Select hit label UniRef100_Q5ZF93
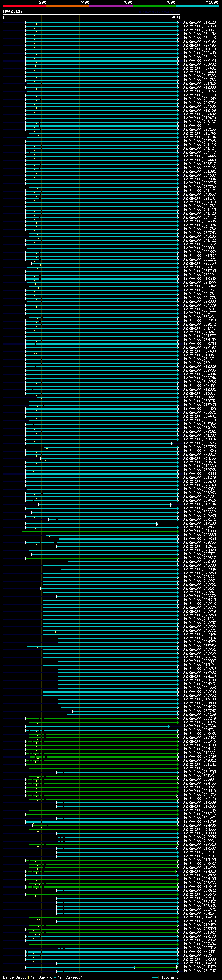Viewport: 222px width, 980px height. [x=199, y=561]
